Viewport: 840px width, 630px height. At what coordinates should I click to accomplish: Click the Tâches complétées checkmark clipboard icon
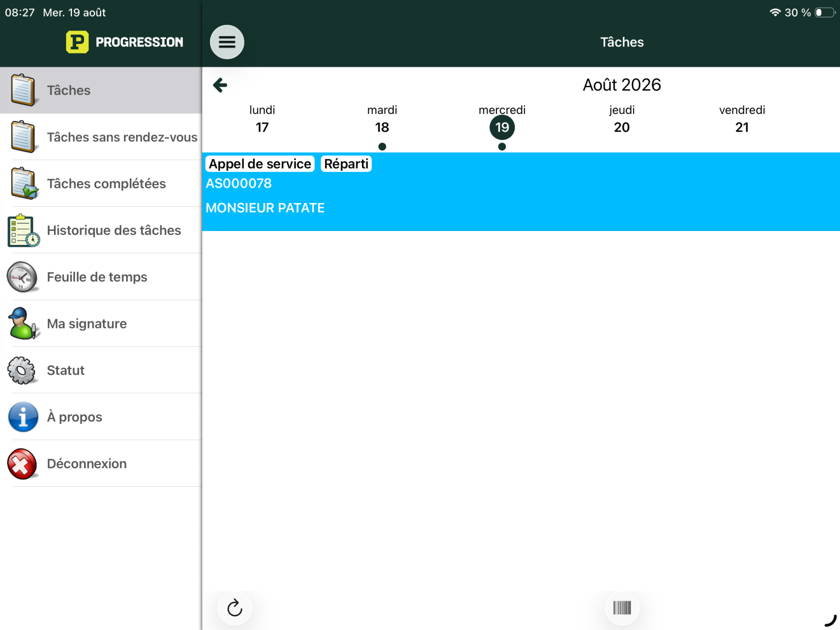point(23,183)
